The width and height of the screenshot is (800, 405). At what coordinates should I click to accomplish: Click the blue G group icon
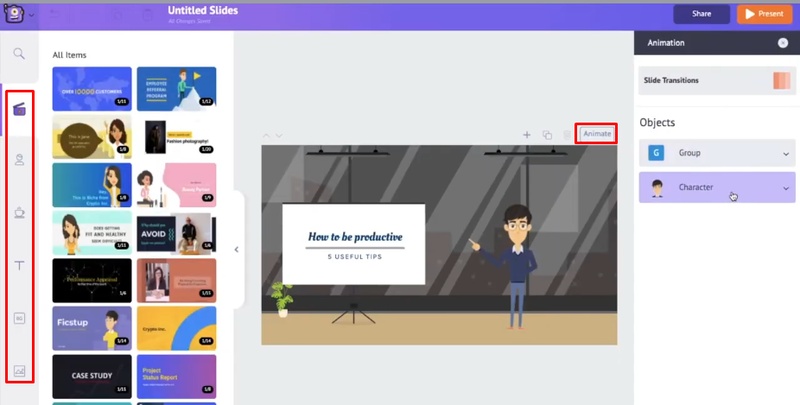656,153
